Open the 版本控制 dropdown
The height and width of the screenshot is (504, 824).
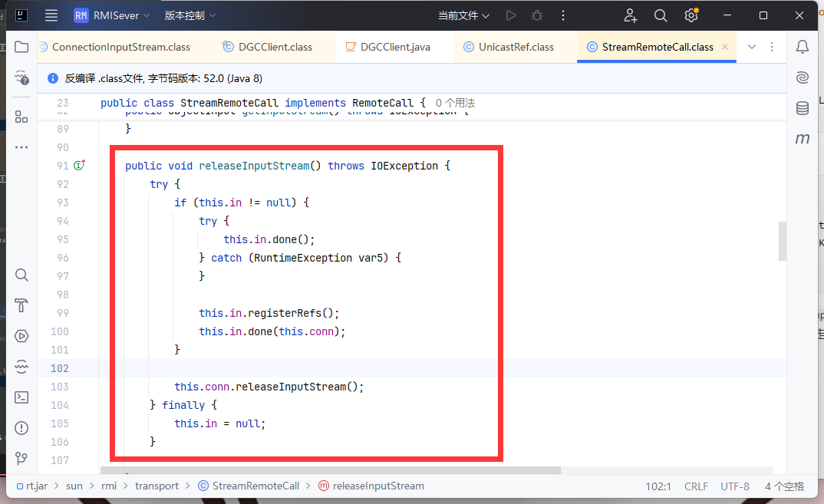pyautogui.click(x=190, y=15)
